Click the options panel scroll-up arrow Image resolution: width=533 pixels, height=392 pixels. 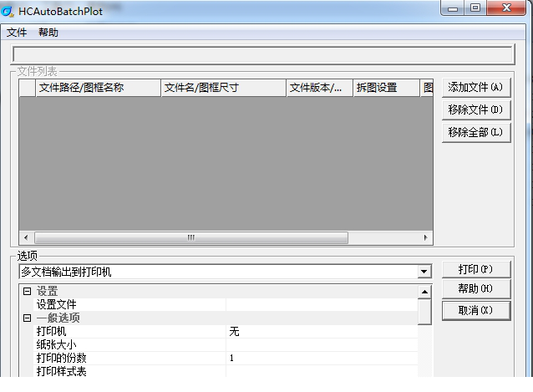pos(424,292)
